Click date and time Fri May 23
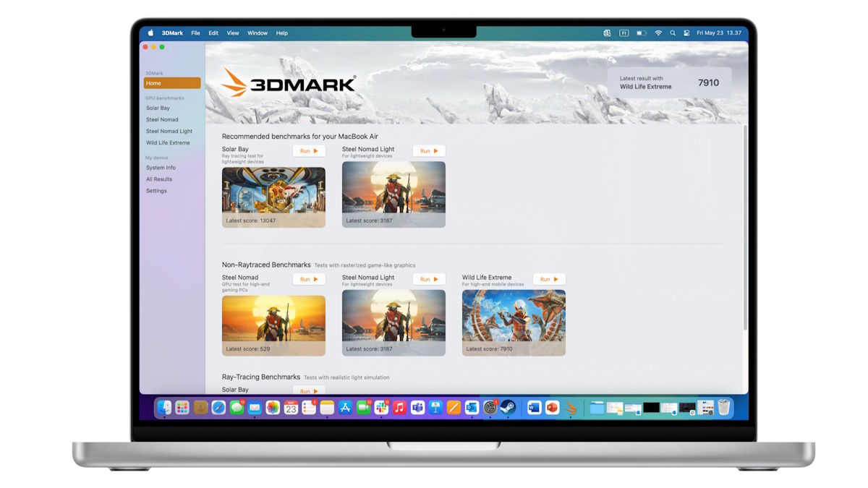This screenshot has height=488, width=868. click(x=719, y=33)
